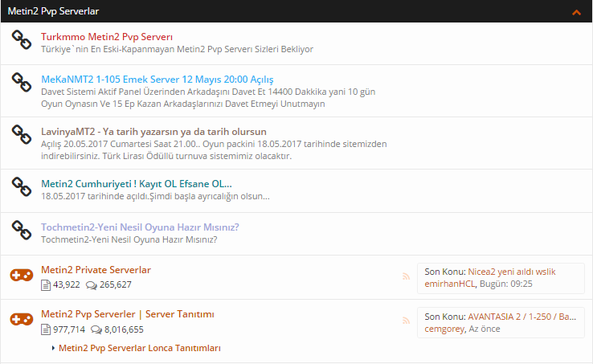The image size is (593, 364).
Task: Click description text starting Davet Sistemi Aktif
Action: coord(208,97)
